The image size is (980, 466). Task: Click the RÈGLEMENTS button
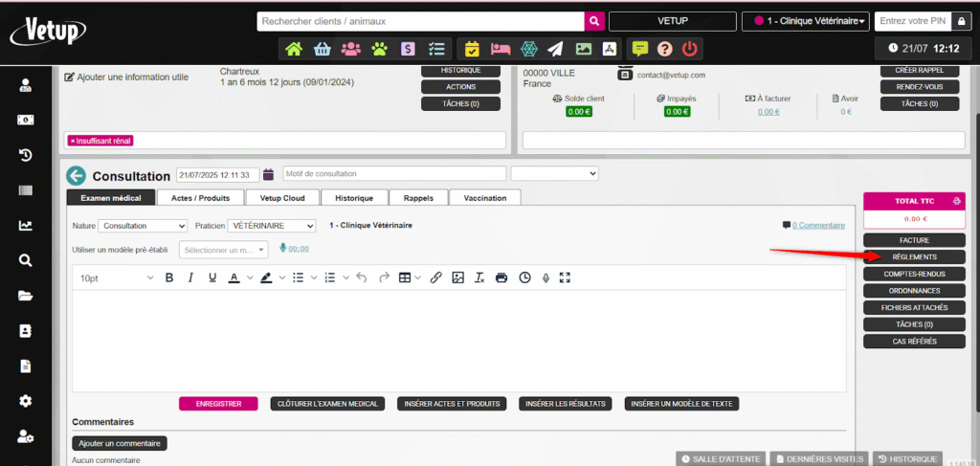click(x=916, y=257)
